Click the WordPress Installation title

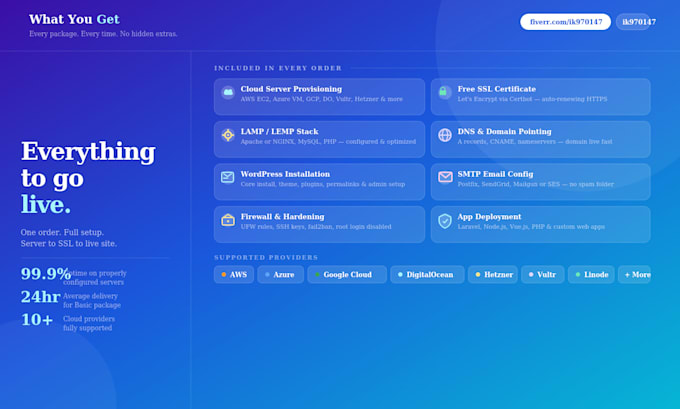pos(285,174)
